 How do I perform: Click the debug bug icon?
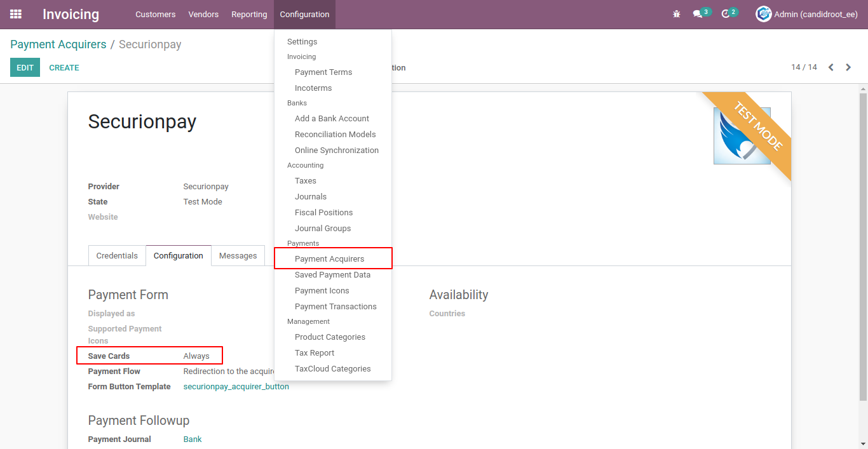tap(677, 14)
